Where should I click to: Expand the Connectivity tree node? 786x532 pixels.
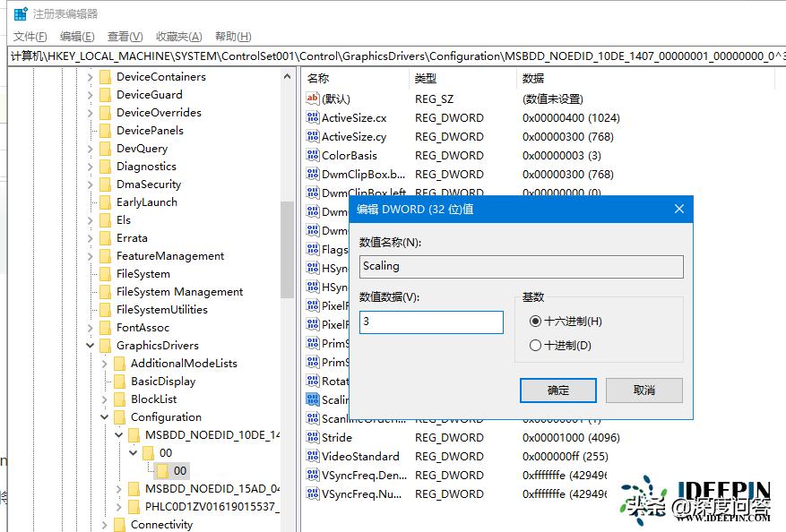coord(106,524)
